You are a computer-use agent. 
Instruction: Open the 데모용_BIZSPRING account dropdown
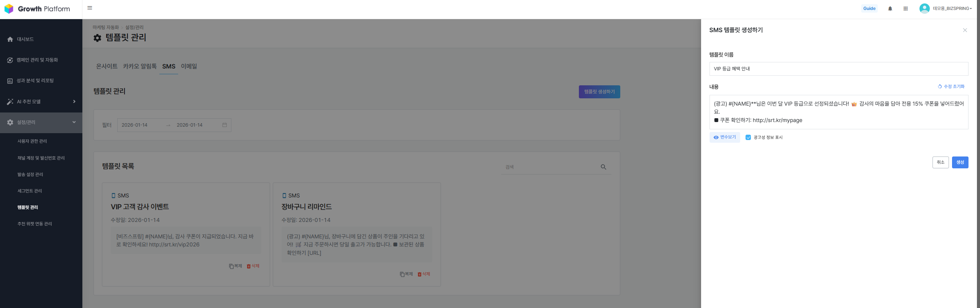pos(946,8)
